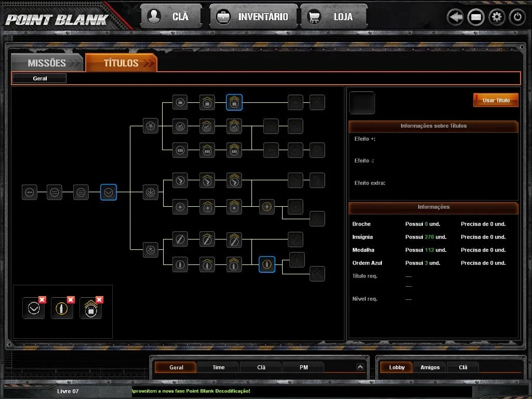The image size is (532, 399).
Task: Select the crosshair title with one chevron
Action: 207,207
